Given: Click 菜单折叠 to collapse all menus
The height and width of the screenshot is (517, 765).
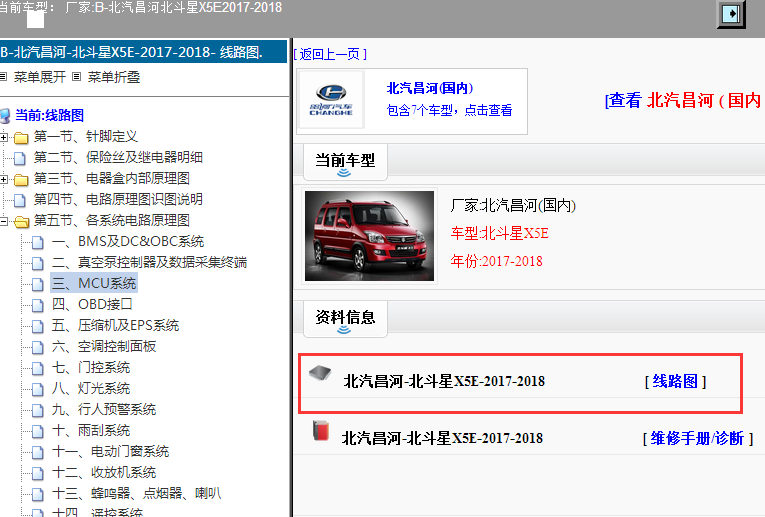Looking at the screenshot, I should [x=114, y=77].
